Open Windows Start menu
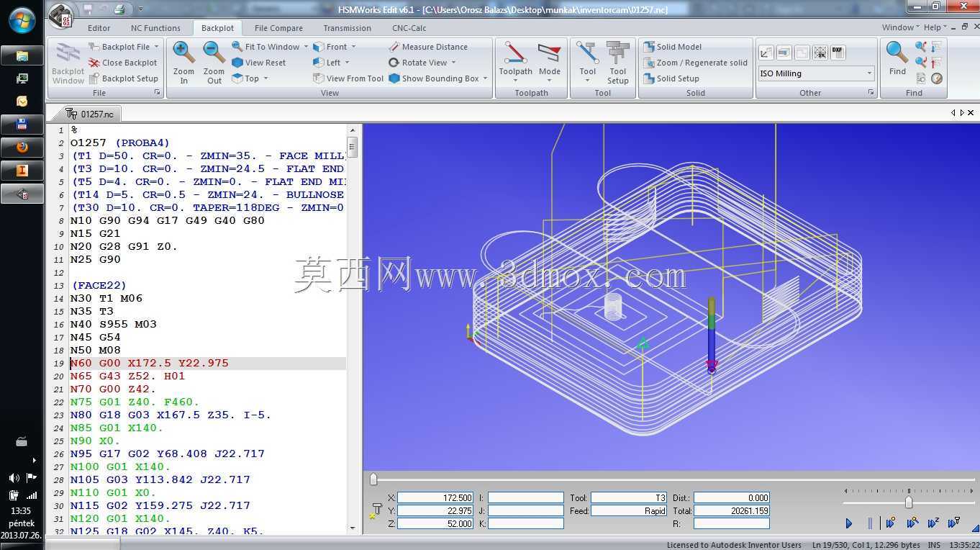 [22, 19]
